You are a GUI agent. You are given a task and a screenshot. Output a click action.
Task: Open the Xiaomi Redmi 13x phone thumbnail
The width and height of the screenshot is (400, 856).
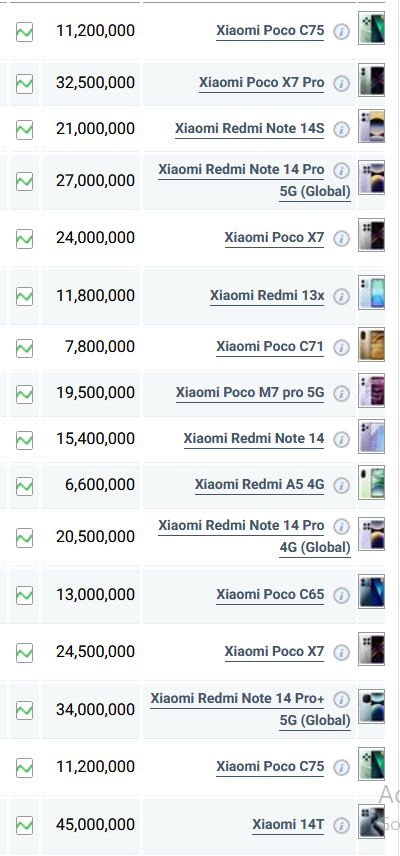click(371, 293)
